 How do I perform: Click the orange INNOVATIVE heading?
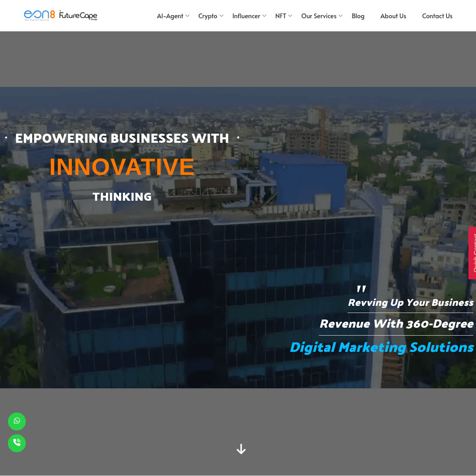(122, 167)
